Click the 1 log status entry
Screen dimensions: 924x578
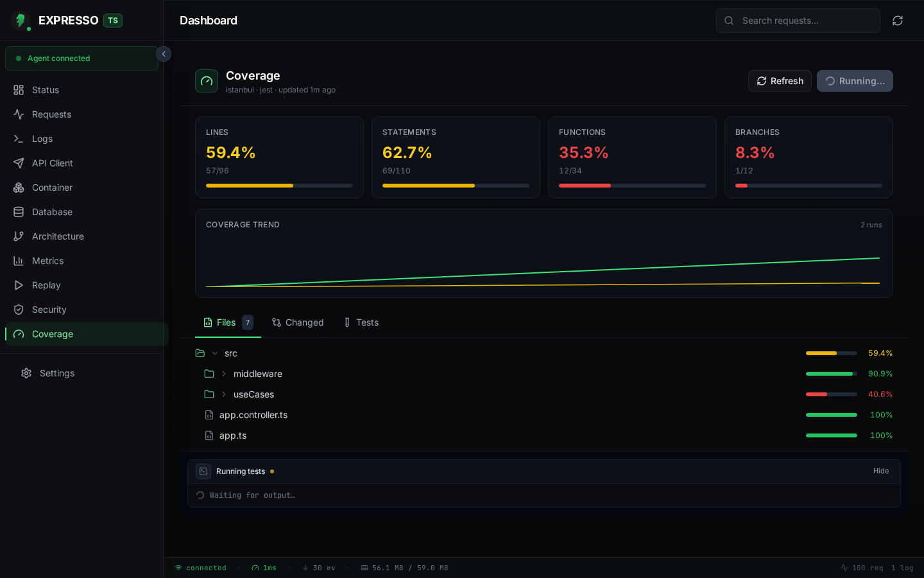(x=902, y=568)
